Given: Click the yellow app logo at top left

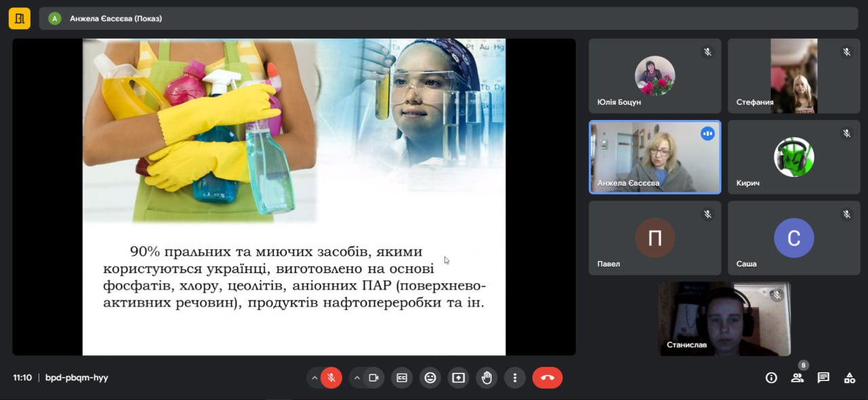Looking at the screenshot, I should pyautogui.click(x=19, y=18).
